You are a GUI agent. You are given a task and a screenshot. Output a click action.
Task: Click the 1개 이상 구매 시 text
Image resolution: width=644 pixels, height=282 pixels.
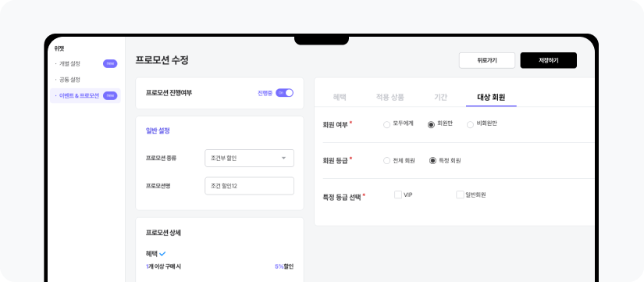pos(163,267)
